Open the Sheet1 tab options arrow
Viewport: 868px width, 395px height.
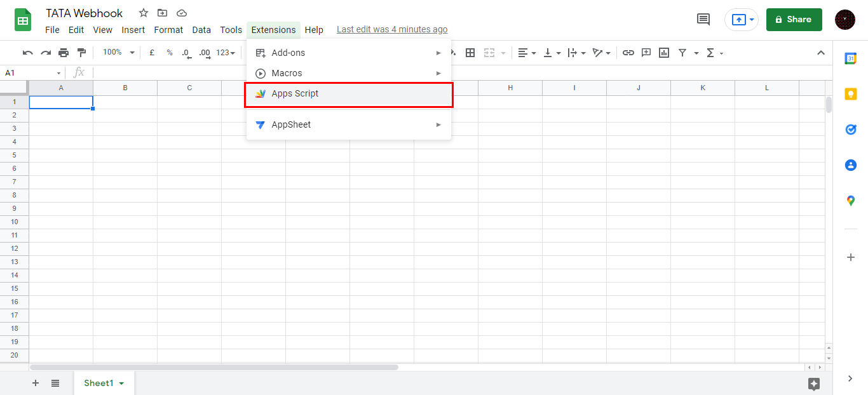[121, 384]
